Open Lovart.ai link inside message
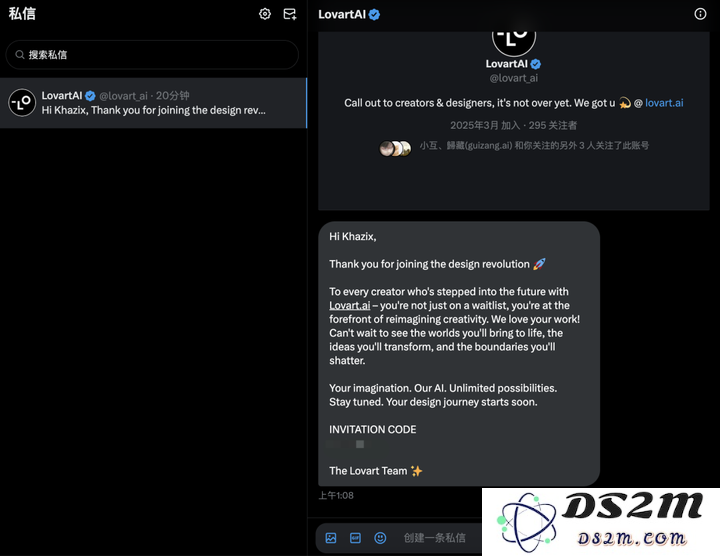This screenshot has width=720, height=556. (x=349, y=305)
